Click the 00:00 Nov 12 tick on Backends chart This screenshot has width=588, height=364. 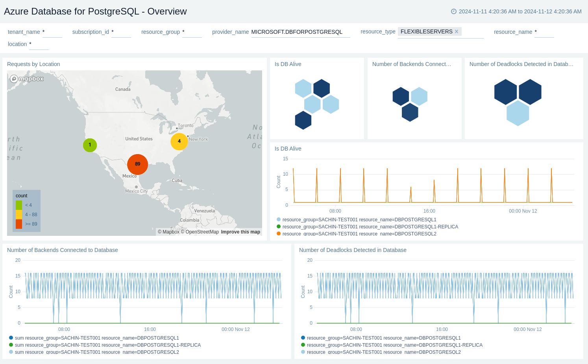point(236,329)
